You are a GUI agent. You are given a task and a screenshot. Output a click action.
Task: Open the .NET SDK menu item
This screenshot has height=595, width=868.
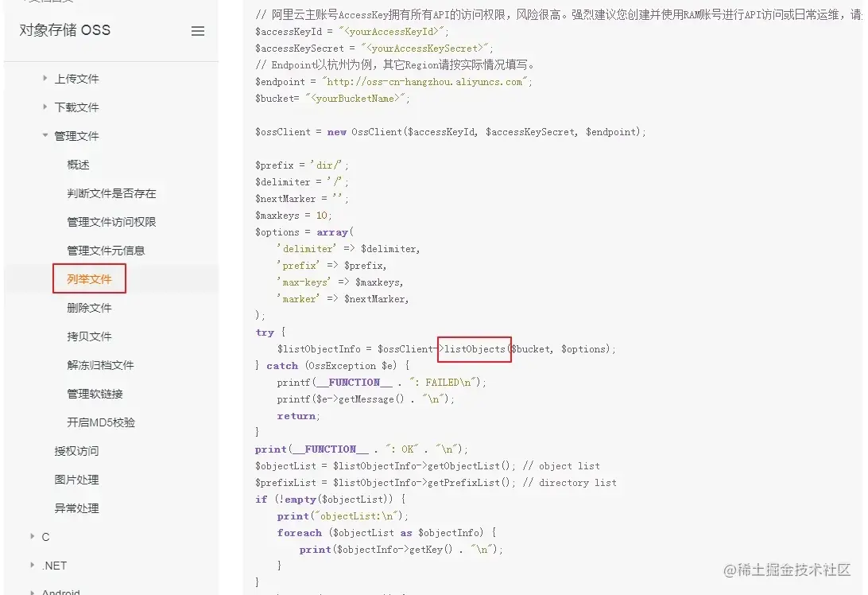pyautogui.click(x=54, y=566)
